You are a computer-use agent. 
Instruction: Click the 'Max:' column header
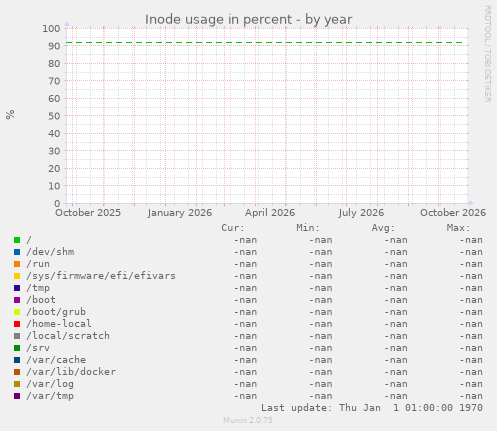coord(458,228)
